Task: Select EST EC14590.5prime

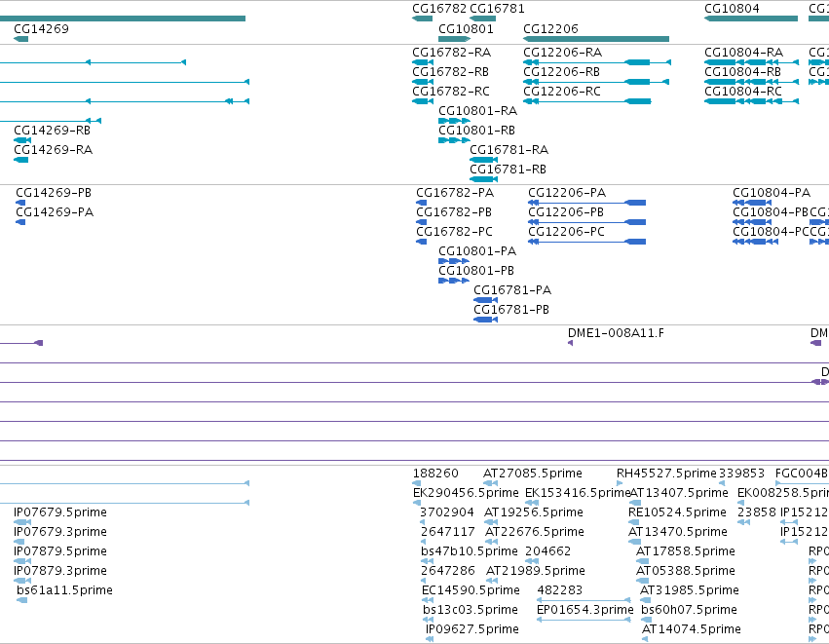Action: point(471,590)
